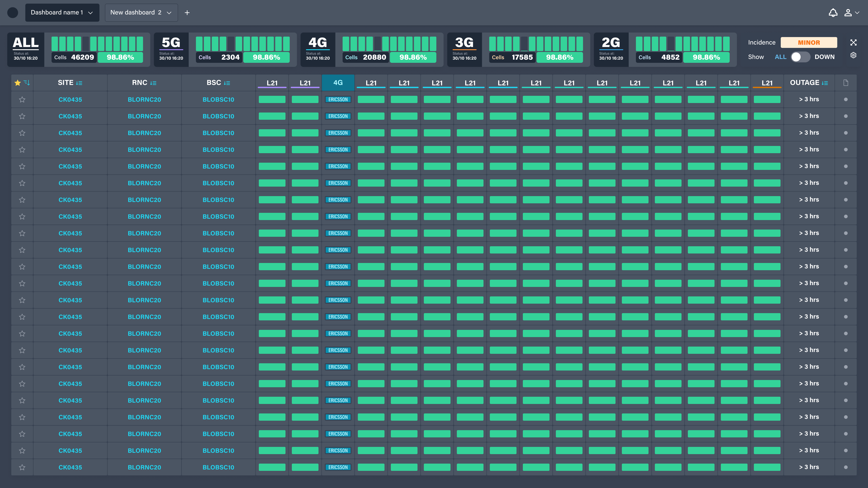This screenshot has height=488, width=868.
Task: Click the plus icon to add a dashboard
Action: [x=187, y=12]
